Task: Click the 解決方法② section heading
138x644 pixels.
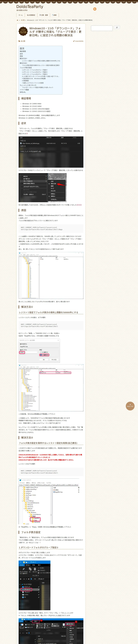Action: tap(27, 437)
